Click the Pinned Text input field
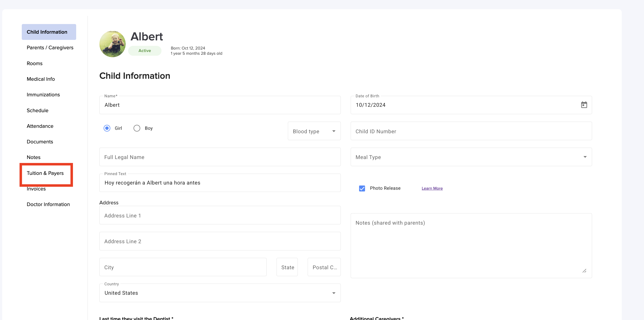The width and height of the screenshot is (644, 320). coord(220,183)
